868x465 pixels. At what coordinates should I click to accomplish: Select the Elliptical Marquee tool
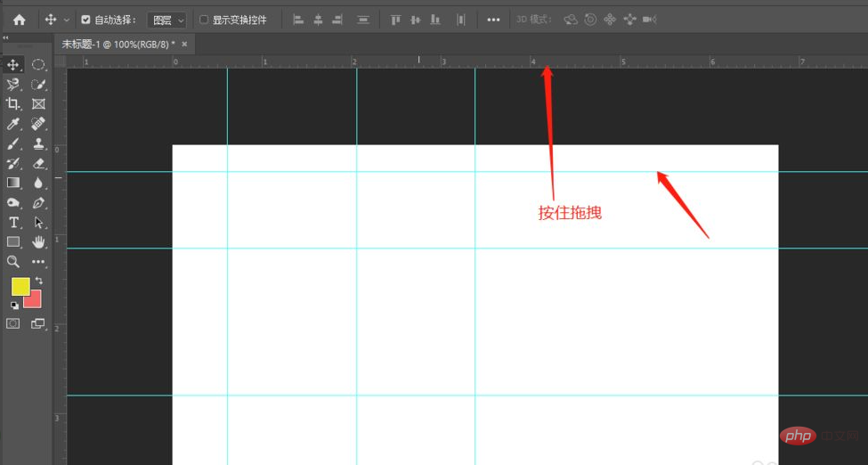(x=38, y=65)
